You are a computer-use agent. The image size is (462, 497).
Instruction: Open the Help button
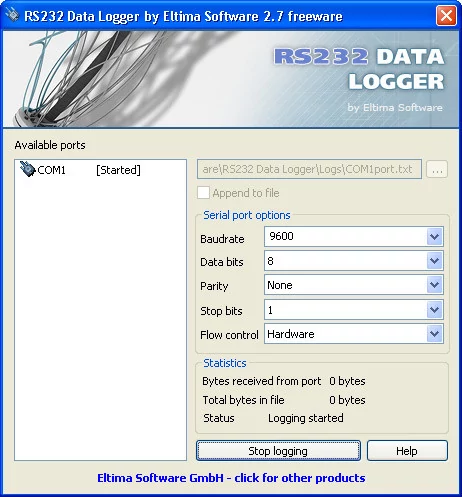pos(407,451)
